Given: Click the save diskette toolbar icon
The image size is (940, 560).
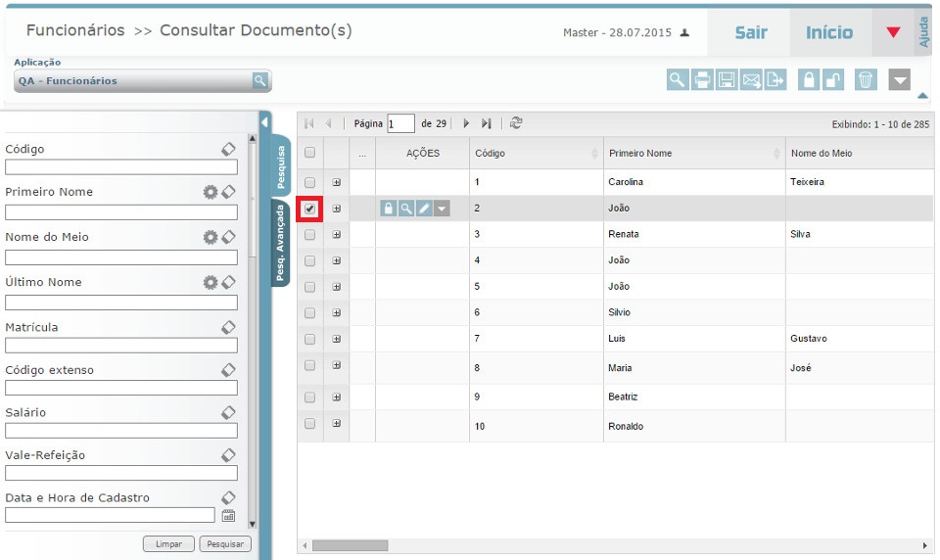Looking at the screenshot, I should point(726,79).
